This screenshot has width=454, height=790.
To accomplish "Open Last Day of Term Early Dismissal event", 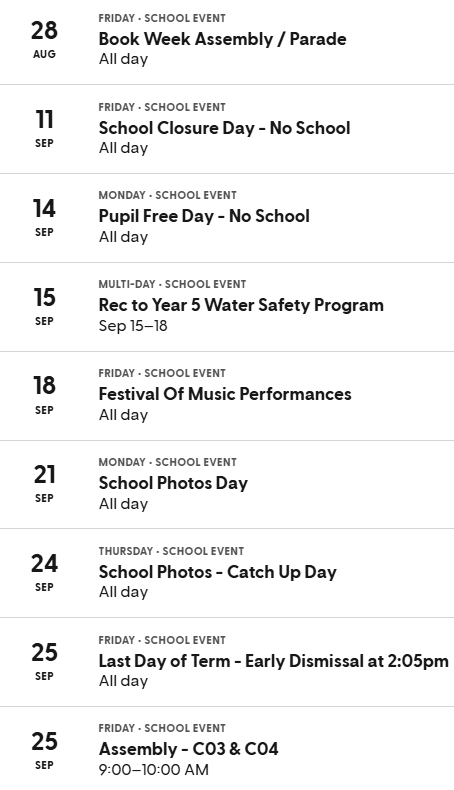I will tap(274, 661).
